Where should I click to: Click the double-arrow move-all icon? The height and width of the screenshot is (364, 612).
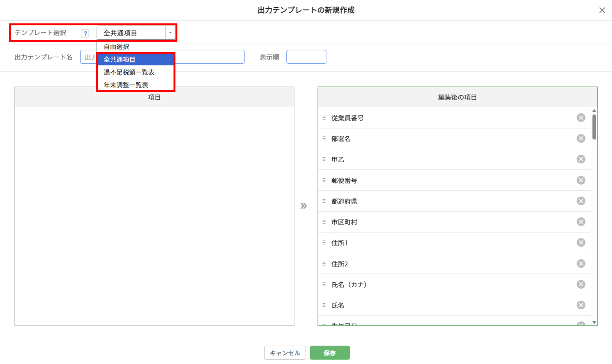(303, 206)
